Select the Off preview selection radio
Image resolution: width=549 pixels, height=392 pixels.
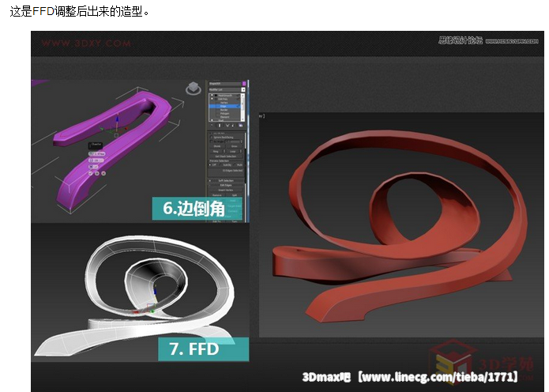point(210,165)
